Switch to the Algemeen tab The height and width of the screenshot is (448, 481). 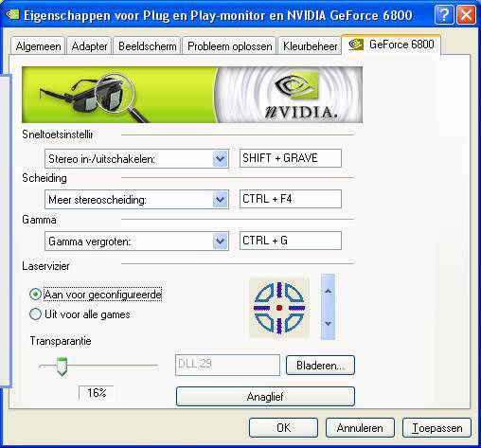[38, 46]
